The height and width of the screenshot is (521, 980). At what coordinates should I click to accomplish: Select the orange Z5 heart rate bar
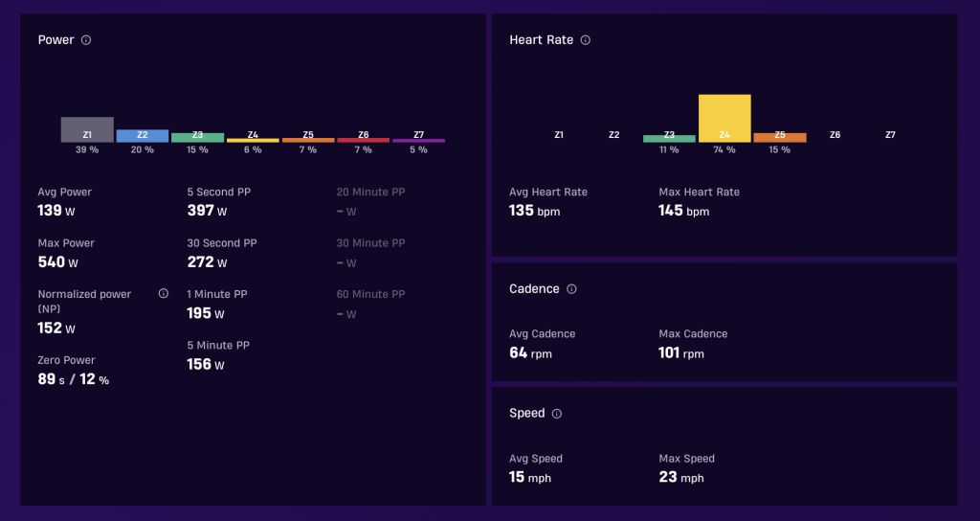(780, 138)
